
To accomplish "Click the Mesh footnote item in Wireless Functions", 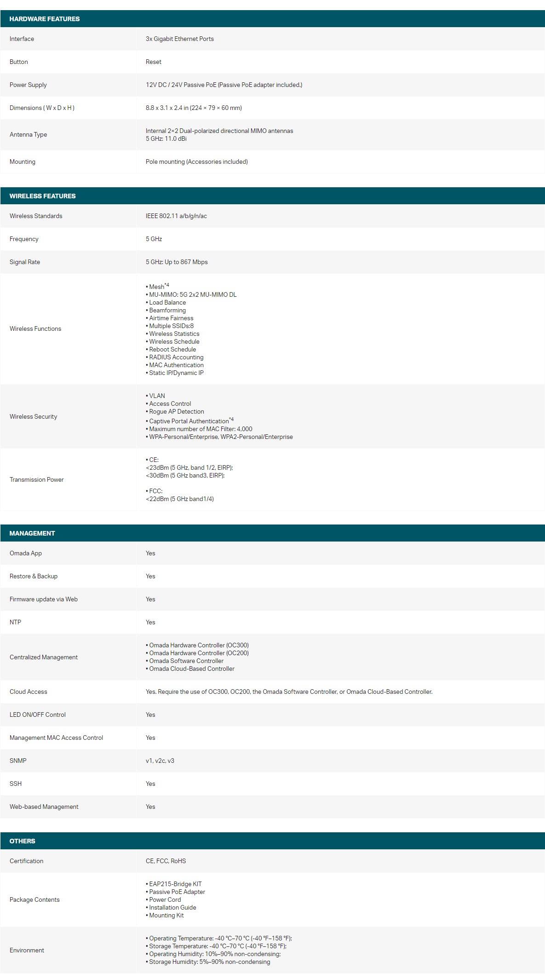I will (x=158, y=286).
